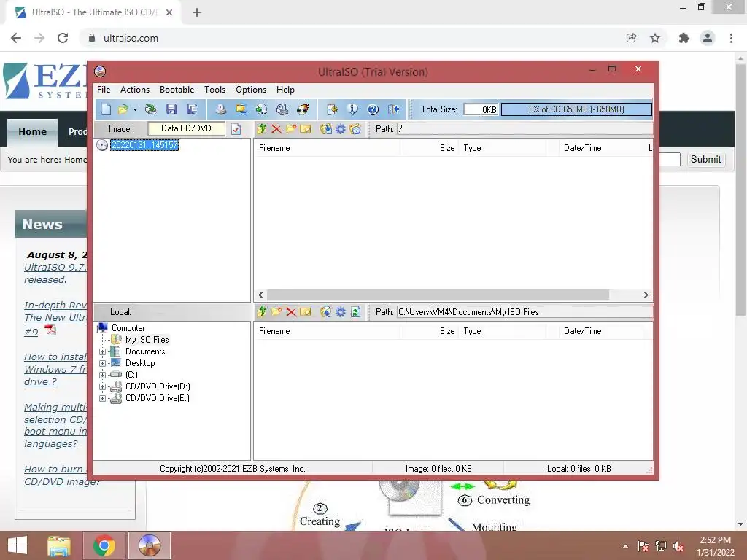Click the folder-with-disc icon beside image Path
The height and width of the screenshot is (560, 747).
coord(355,129)
